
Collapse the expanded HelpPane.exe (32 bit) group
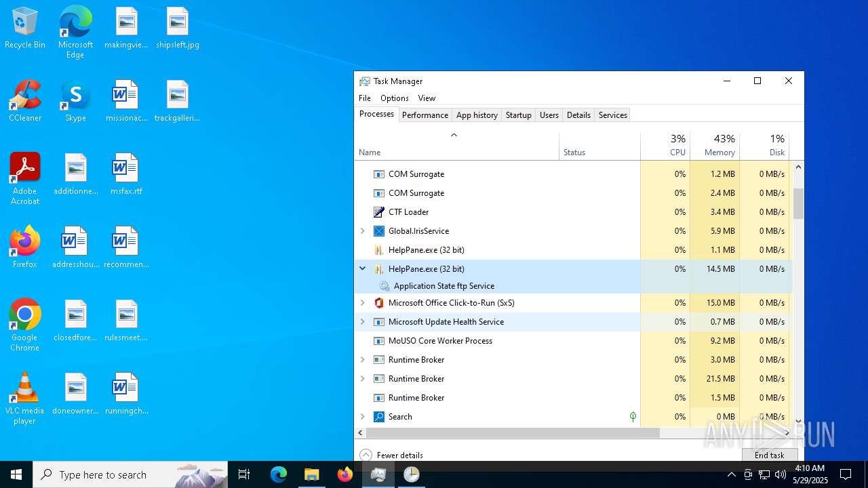pyautogui.click(x=363, y=269)
